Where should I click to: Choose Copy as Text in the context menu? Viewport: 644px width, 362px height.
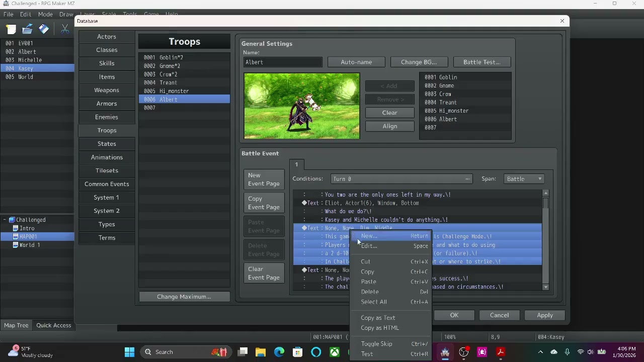click(391, 318)
